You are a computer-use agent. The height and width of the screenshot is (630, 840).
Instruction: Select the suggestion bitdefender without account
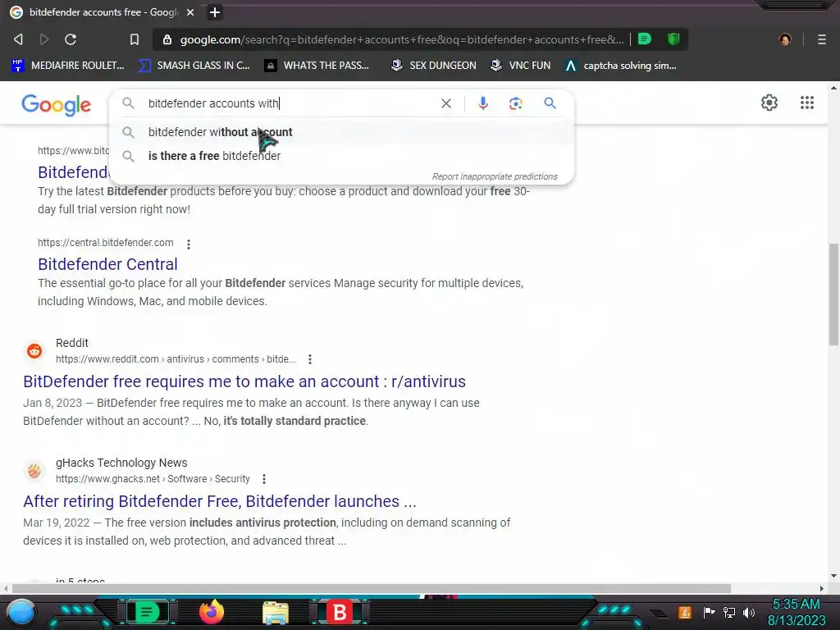click(x=341, y=132)
